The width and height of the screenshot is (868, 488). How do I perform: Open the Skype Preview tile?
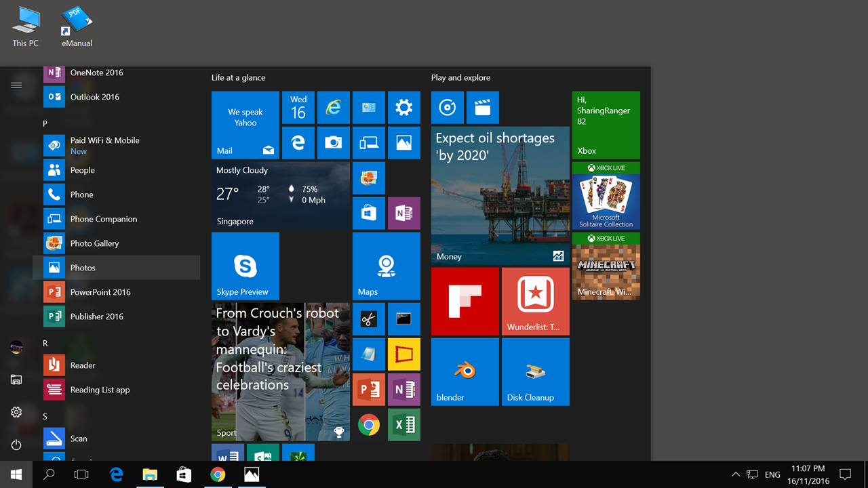245,266
